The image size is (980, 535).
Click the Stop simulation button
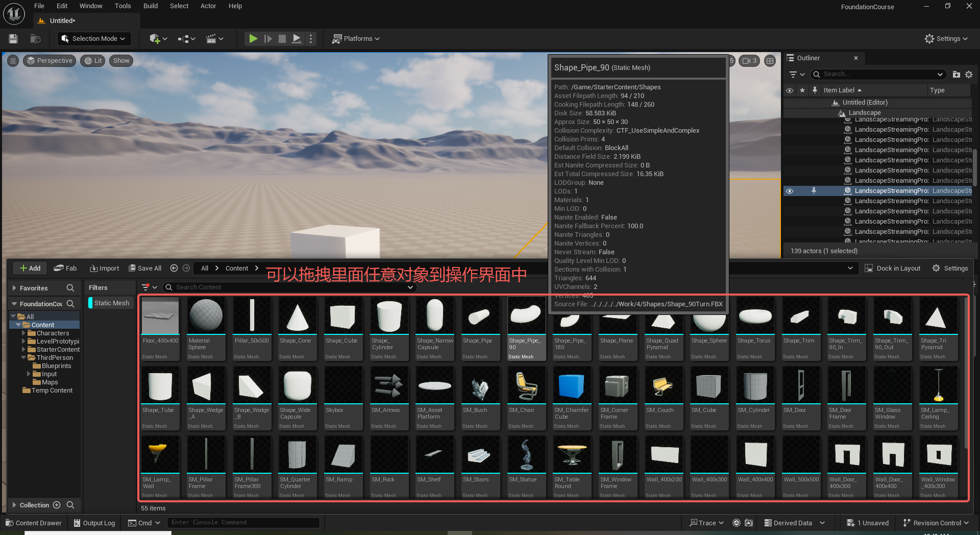point(282,39)
